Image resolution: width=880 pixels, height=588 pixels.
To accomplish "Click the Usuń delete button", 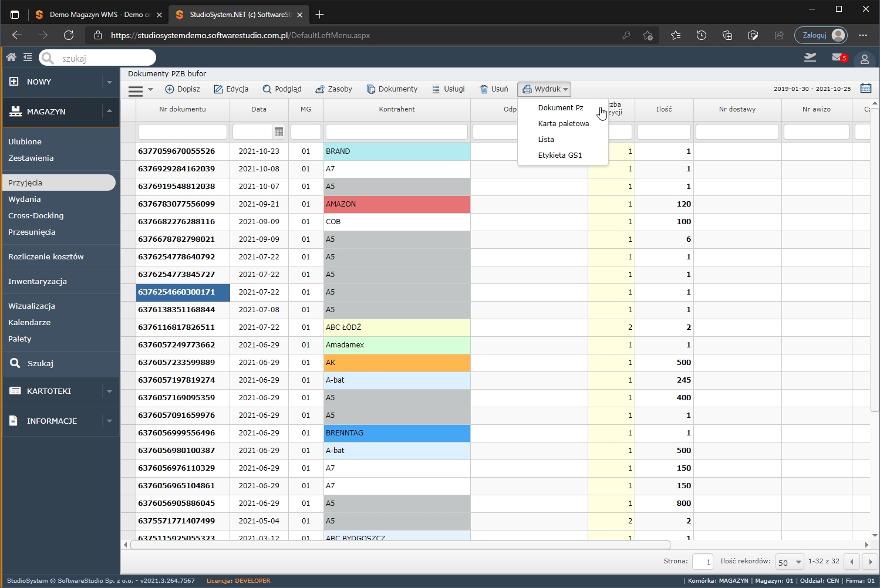I will [494, 89].
